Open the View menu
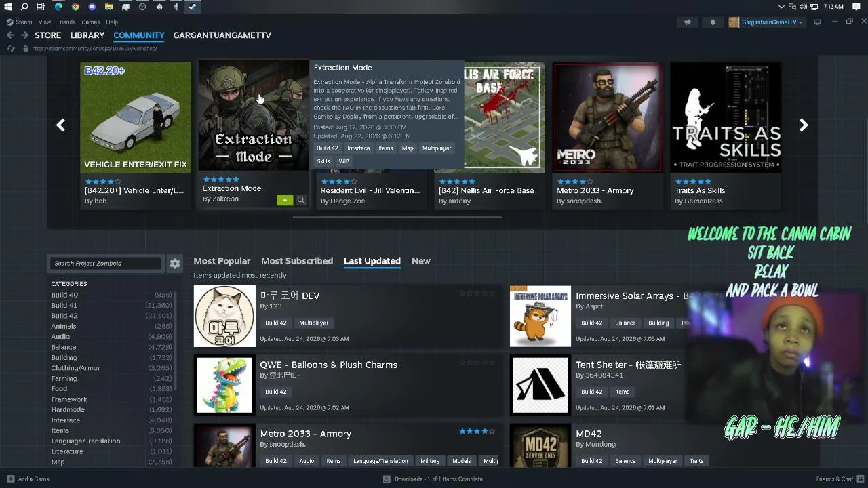This screenshot has height=488, width=868. point(45,22)
